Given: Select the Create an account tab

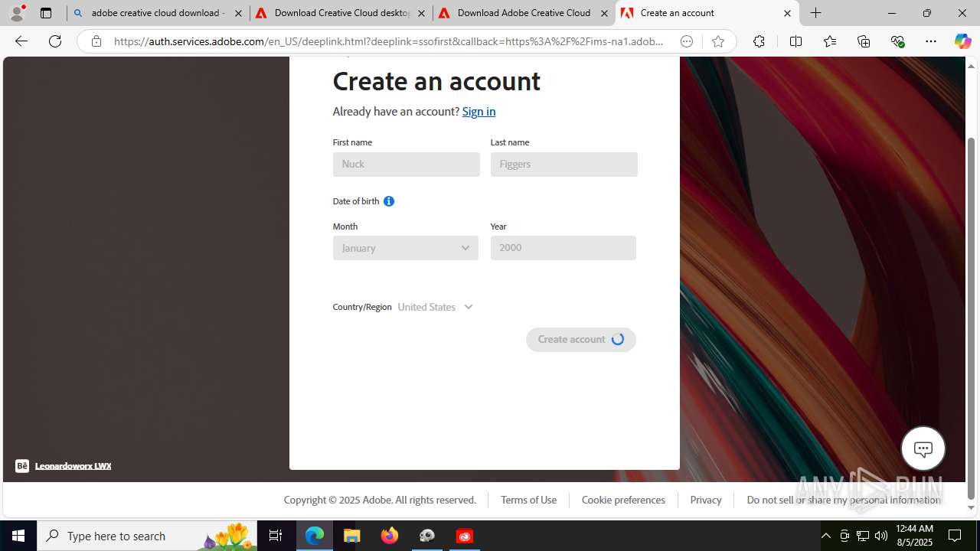Looking at the screenshot, I should click(x=707, y=13).
